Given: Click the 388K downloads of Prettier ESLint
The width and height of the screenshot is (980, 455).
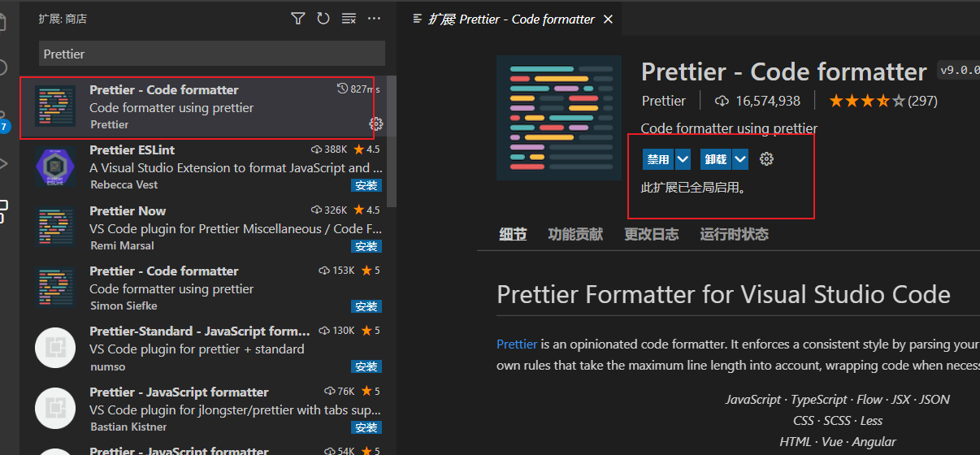Looking at the screenshot, I should pyautogui.click(x=329, y=149).
